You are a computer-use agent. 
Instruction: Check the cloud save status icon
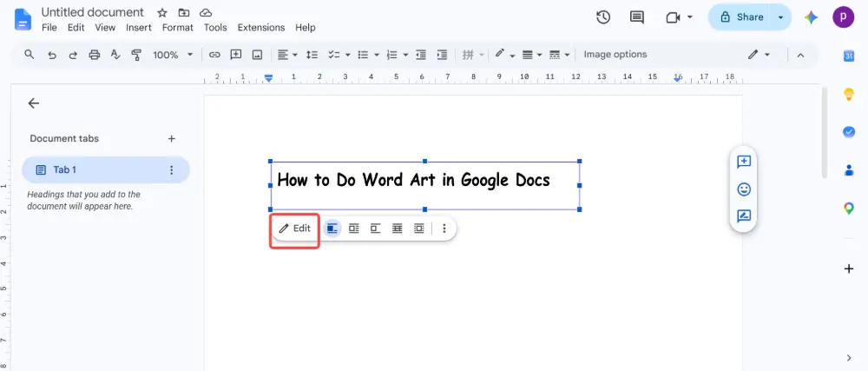point(206,13)
